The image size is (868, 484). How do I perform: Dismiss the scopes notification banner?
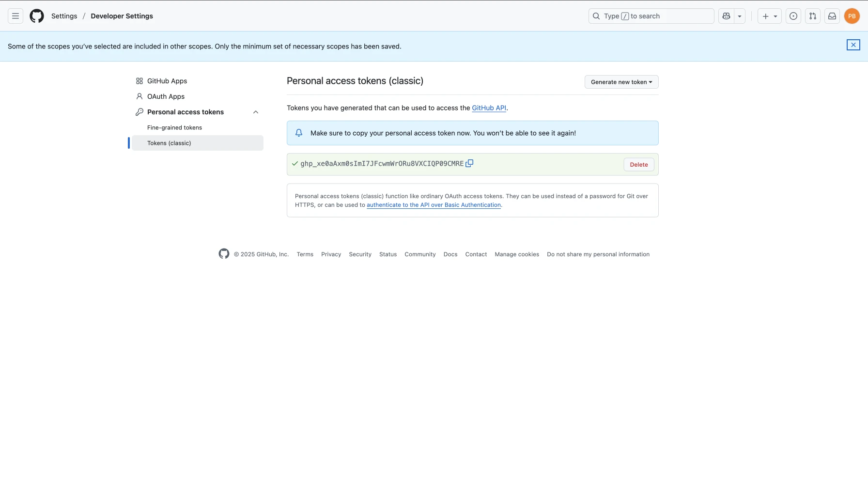click(x=853, y=45)
